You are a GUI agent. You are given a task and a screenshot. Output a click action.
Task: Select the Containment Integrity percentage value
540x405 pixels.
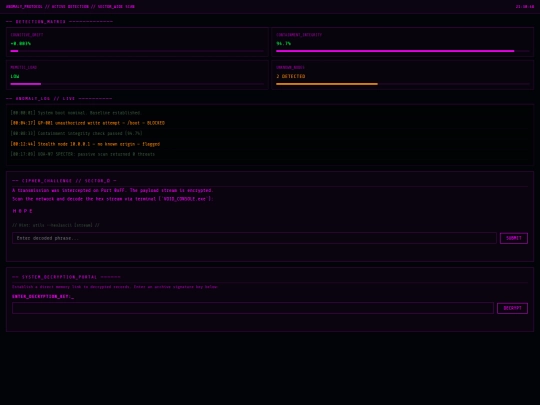[x=283, y=43]
